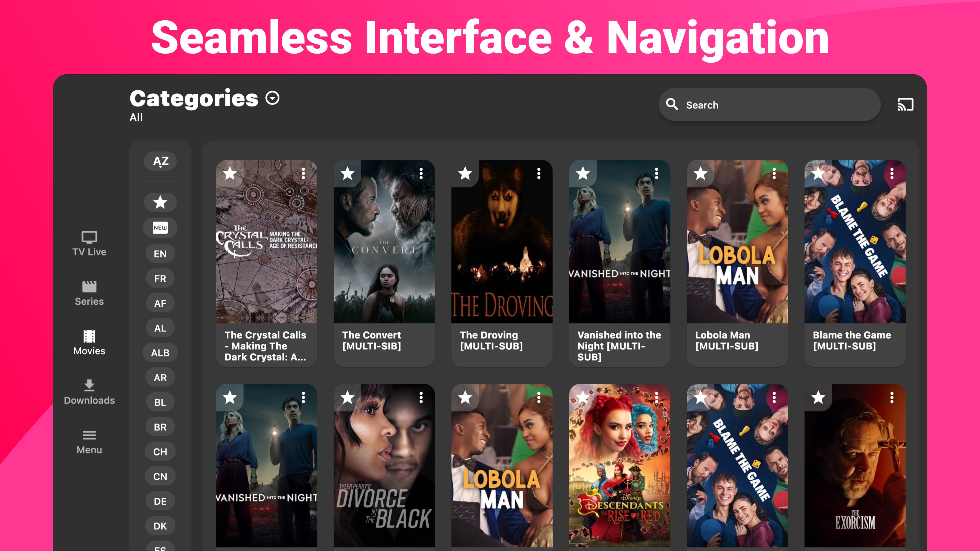Start casting with the Cast icon
Screen dimensions: 980x551
point(905,105)
